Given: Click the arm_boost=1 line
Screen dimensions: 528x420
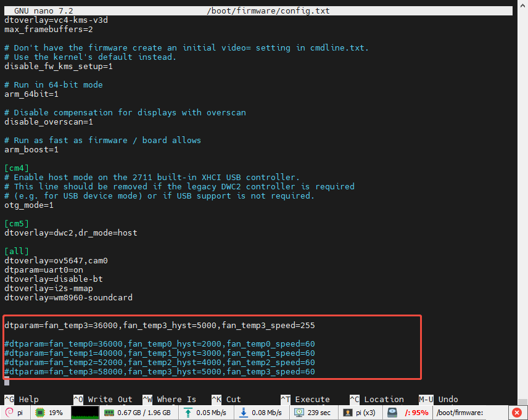Looking at the screenshot, I should (31, 149).
